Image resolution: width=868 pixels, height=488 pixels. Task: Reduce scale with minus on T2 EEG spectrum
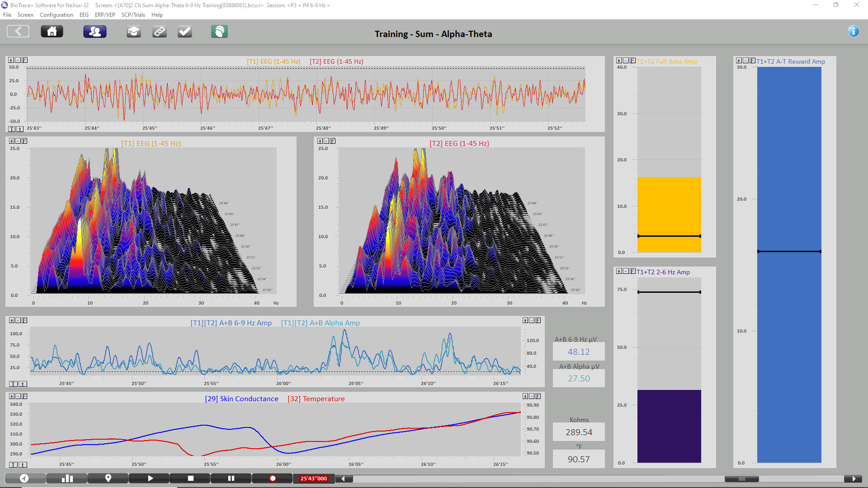click(326, 141)
